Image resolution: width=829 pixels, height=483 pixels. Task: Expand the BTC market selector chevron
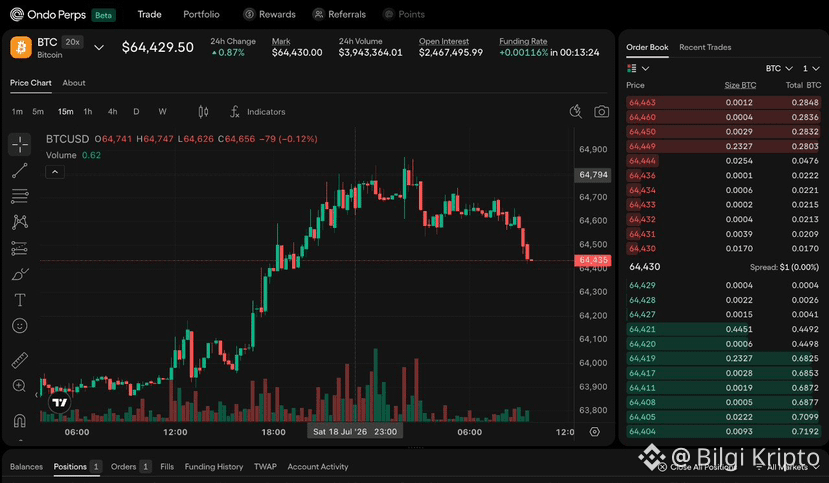coord(99,48)
